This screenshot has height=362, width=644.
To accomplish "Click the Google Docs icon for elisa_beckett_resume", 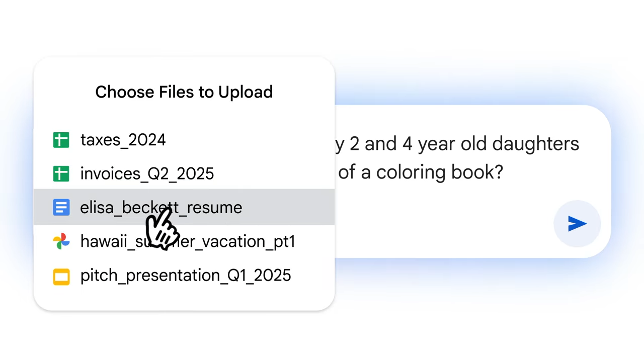I will click(61, 207).
